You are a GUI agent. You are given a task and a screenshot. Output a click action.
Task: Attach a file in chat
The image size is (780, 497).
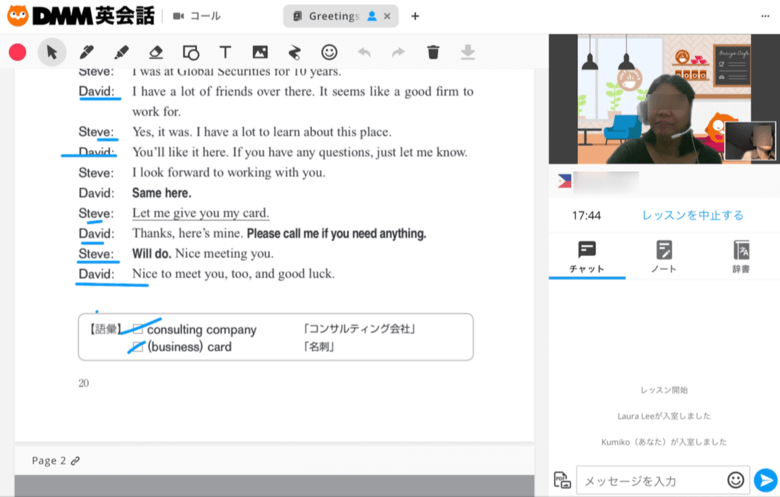tap(562, 480)
